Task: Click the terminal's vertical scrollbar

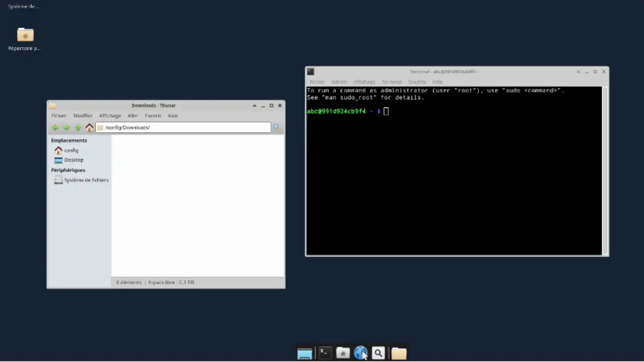Action: pyautogui.click(x=605, y=170)
